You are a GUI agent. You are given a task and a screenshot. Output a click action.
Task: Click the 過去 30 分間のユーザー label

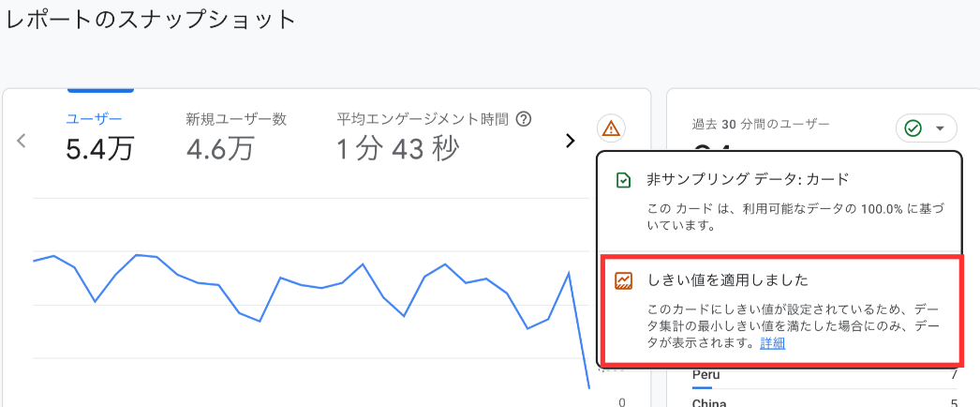tap(762, 125)
